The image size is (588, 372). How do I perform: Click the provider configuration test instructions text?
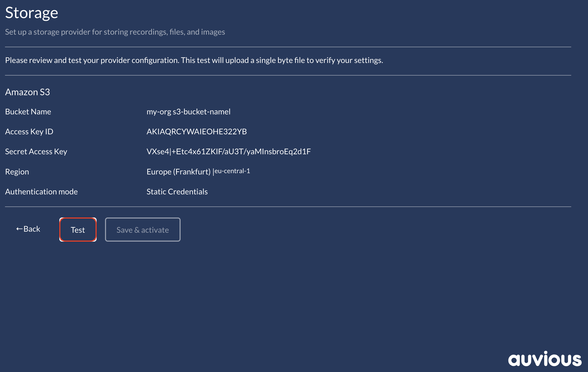(x=194, y=60)
